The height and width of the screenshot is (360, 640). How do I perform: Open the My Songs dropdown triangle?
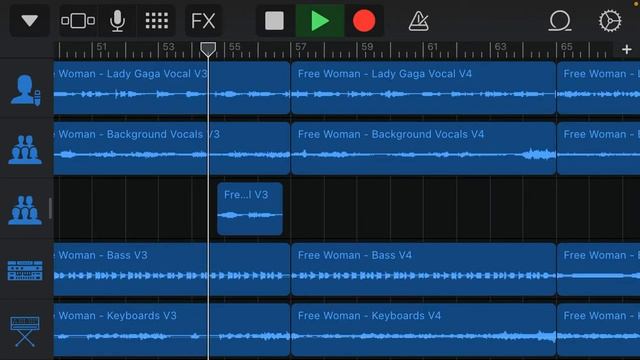tap(30, 20)
